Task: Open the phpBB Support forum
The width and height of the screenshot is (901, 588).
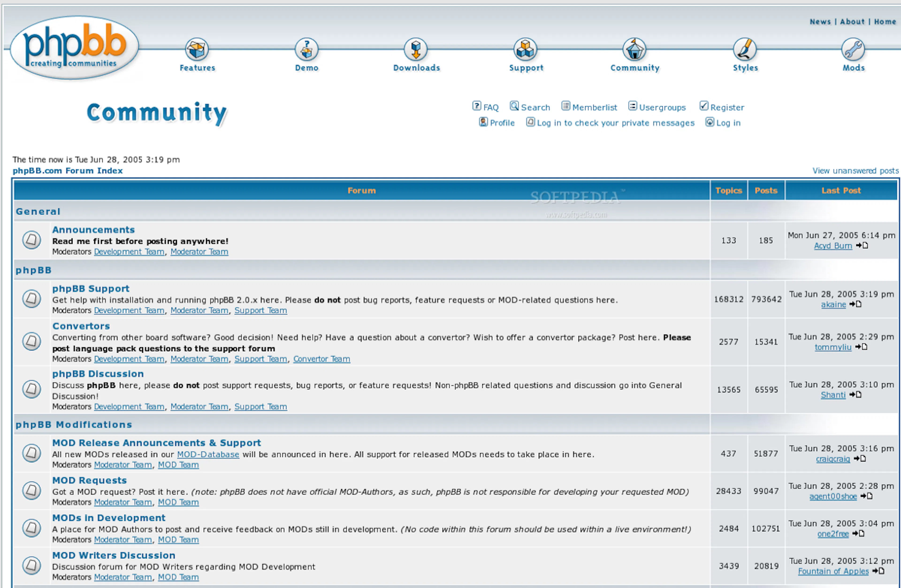Action: click(x=91, y=289)
